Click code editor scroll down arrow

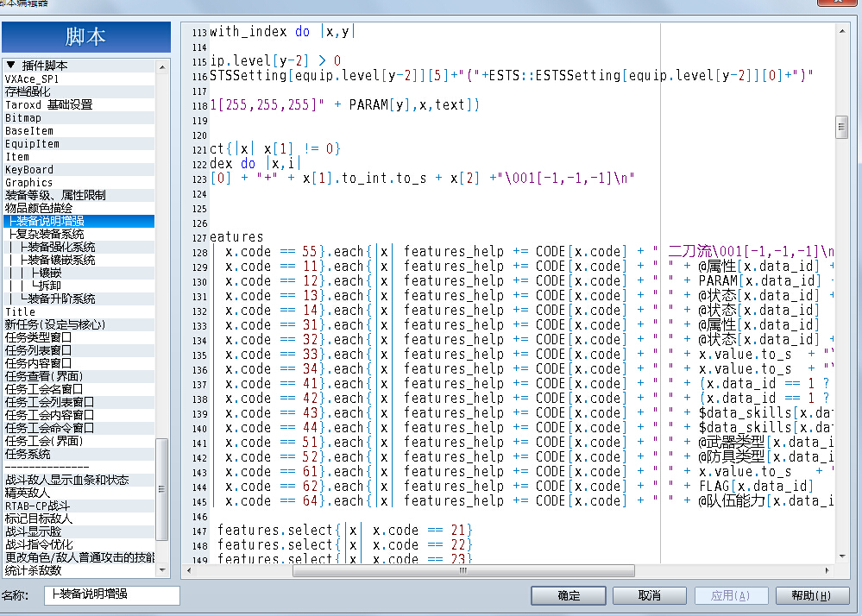842,556
